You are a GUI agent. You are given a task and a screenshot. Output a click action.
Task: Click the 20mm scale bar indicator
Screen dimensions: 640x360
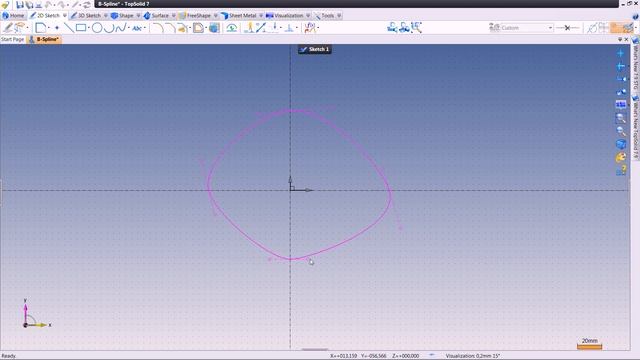[589, 344]
